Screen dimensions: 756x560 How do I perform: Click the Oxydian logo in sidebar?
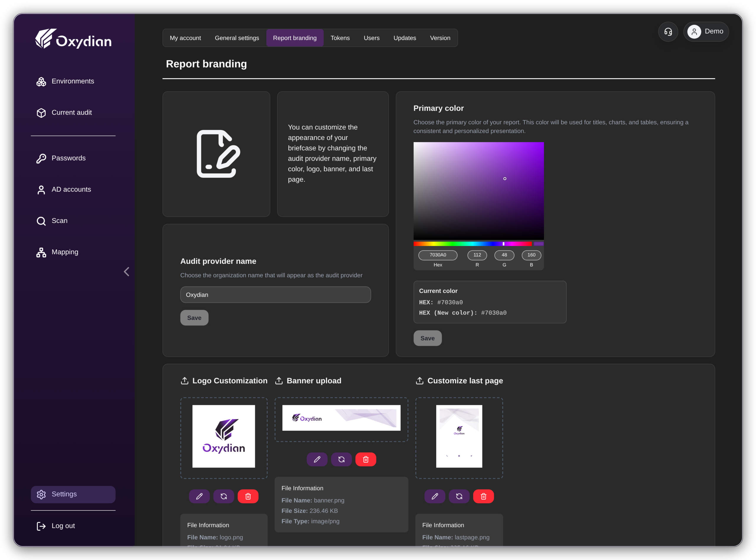[x=73, y=39]
